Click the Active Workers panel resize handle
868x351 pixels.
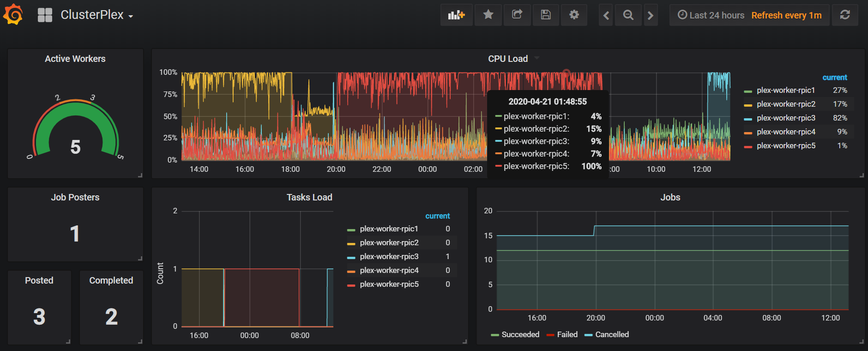point(140,175)
